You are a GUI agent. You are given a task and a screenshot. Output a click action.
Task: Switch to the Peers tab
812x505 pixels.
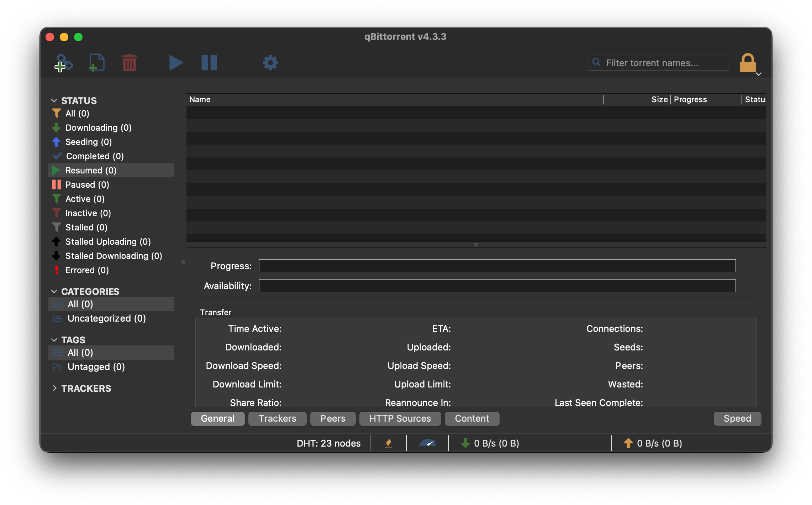pyautogui.click(x=333, y=418)
